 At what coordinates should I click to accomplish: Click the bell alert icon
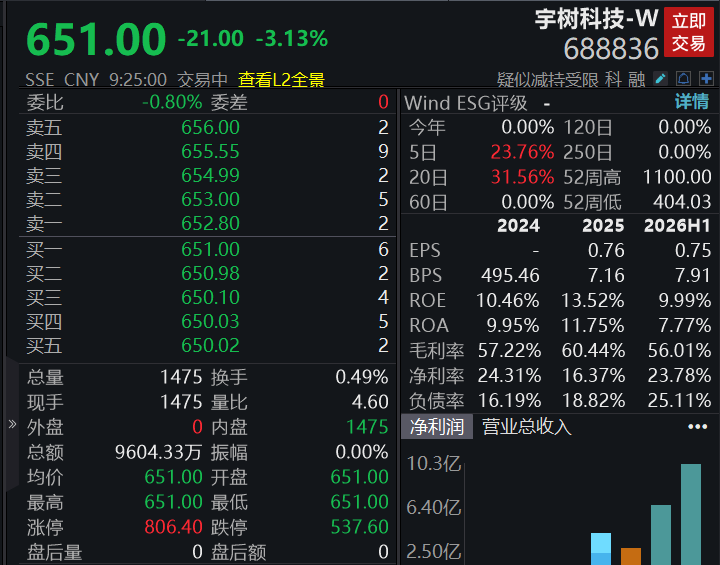point(683,79)
